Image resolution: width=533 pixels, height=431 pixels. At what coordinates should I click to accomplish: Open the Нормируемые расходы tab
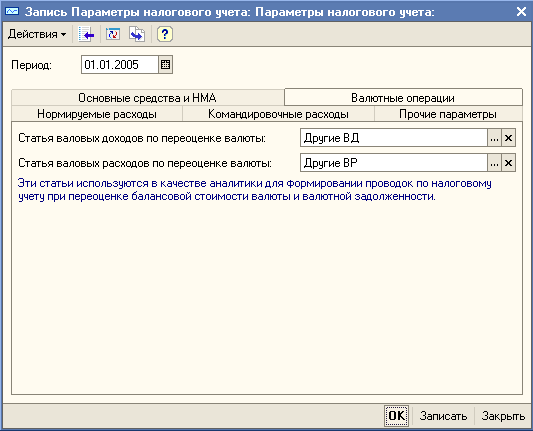point(97,114)
